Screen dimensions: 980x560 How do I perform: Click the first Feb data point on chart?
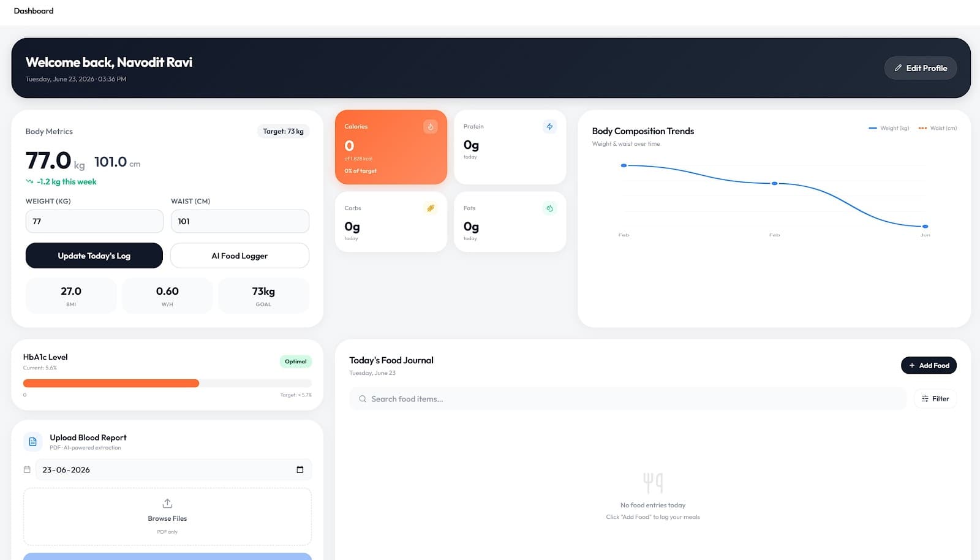624,165
